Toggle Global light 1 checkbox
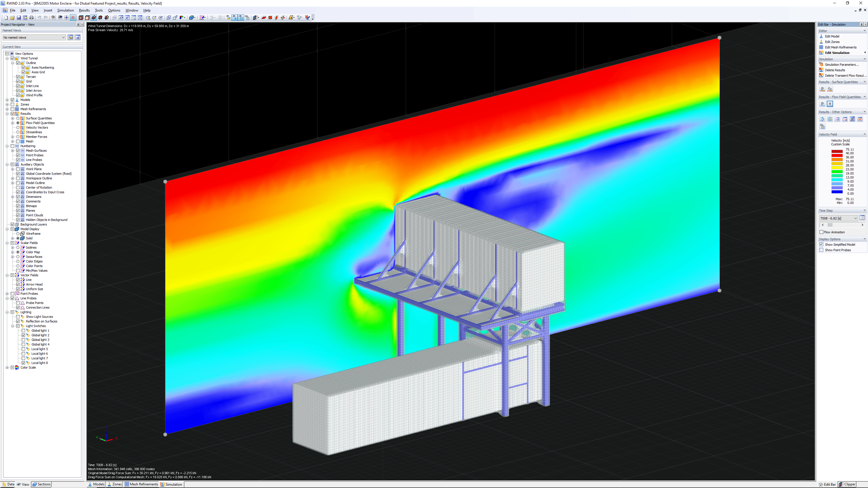868x488 pixels. 24,331
